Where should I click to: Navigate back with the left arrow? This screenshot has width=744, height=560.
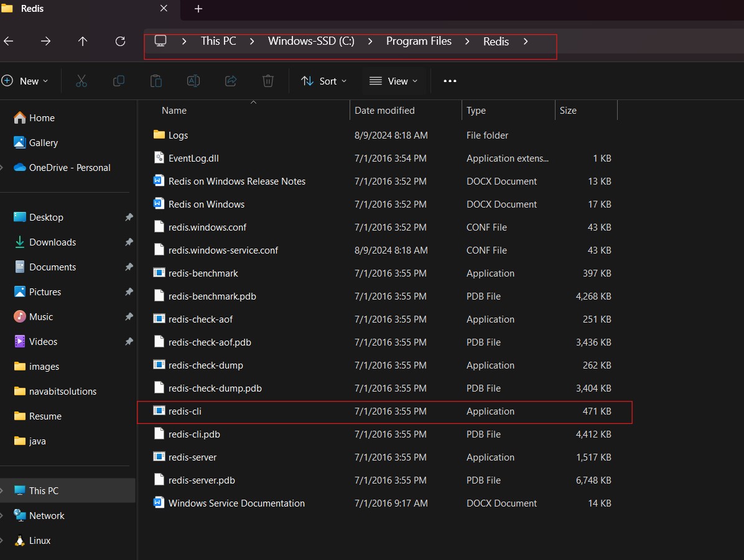(x=9, y=42)
